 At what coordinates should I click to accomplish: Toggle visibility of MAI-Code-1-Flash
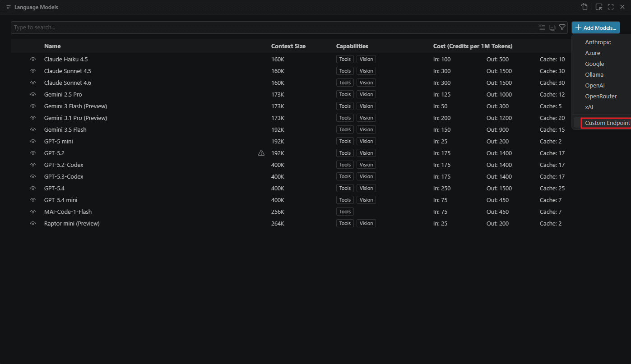(33, 212)
